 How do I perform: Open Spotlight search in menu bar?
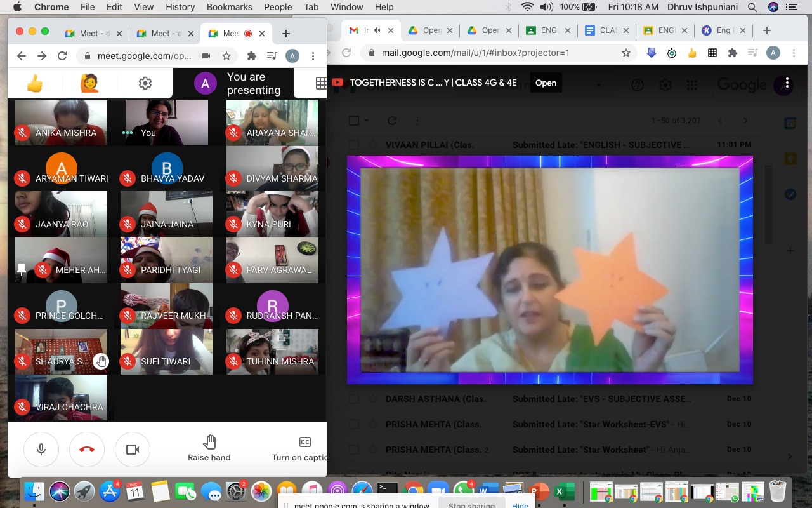pyautogui.click(x=752, y=7)
